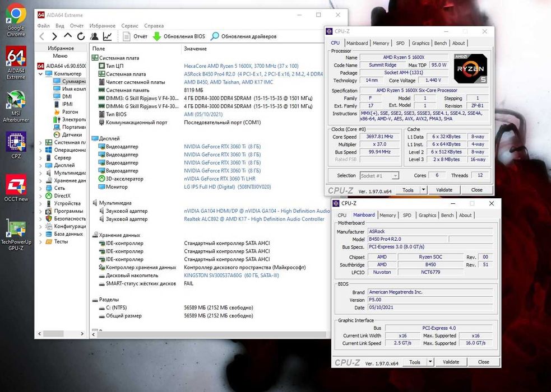Switch to Graphics tab in upper CPU-Z
Viewport: 551px width, 392px height.
point(420,43)
